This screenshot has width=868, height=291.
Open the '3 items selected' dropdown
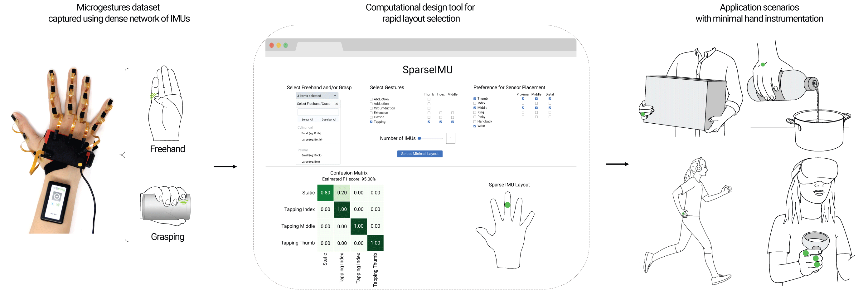point(317,96)
